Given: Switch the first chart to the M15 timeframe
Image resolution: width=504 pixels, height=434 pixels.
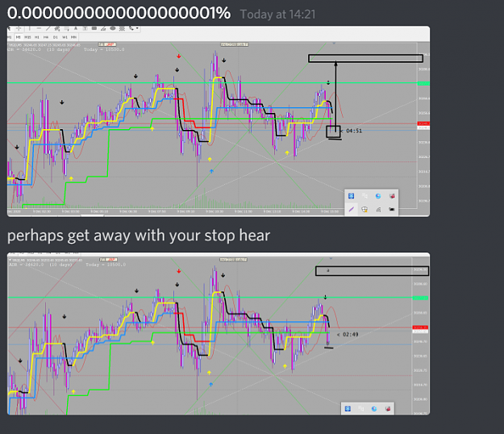Looking at the screenshot, I should click(27, 37).
